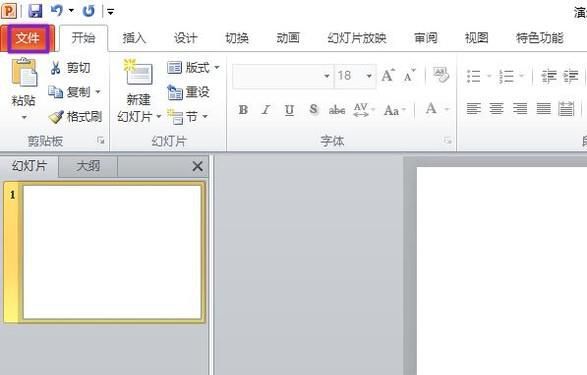Viewport: 587px width, 375px height.
Task: Open the 视图 ribbon tab
Action: [477, 38]
